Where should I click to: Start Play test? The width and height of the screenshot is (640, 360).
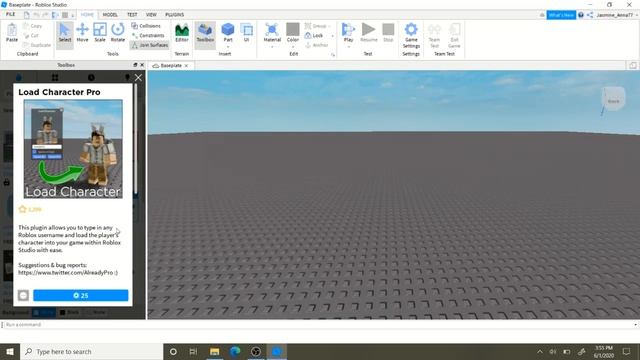coord(348,32)
